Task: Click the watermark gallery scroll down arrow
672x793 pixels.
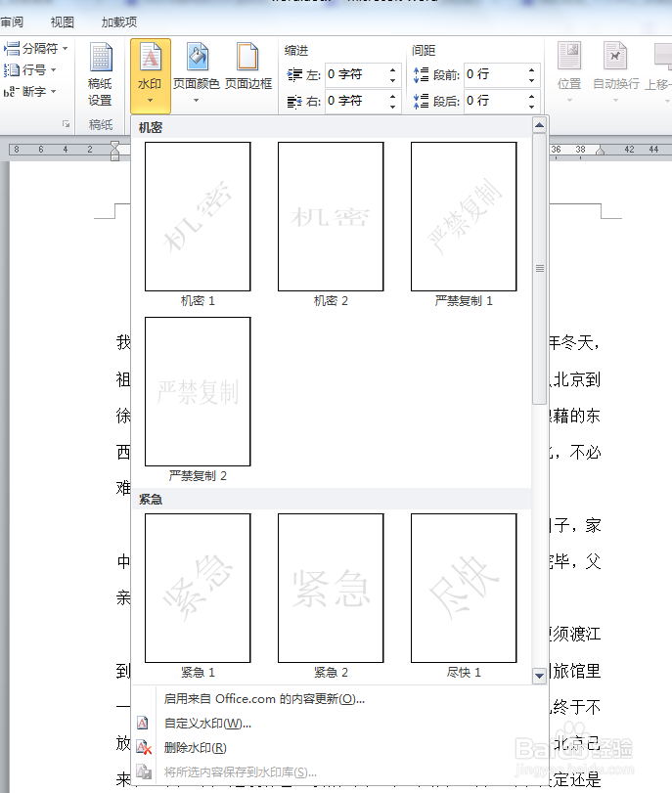Action: [x=539, y=675]
